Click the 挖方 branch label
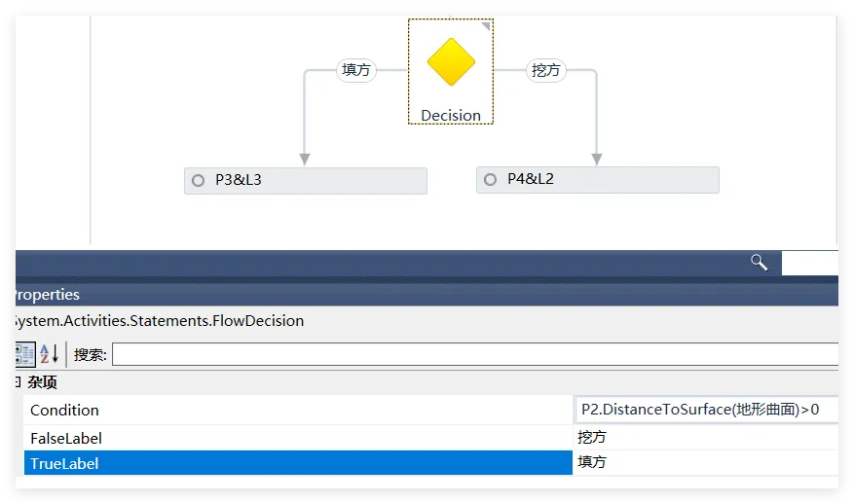This screenshot has height=504, width=854. click(546, 70)
